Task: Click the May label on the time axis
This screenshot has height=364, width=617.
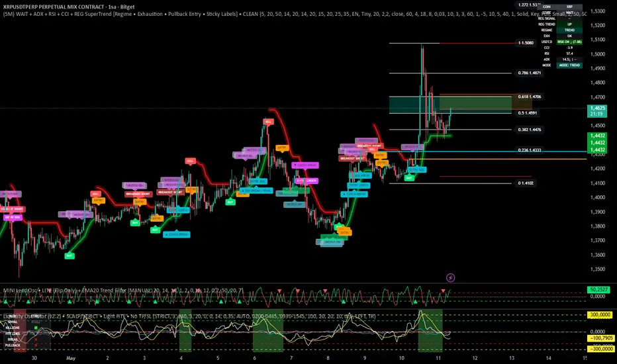Action: click(71, 358)
